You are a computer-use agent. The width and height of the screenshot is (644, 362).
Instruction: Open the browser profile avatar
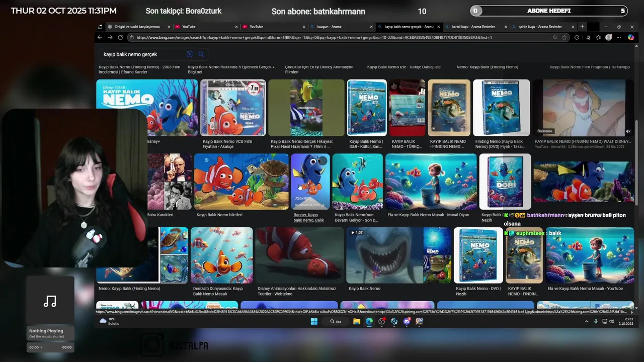coord(609,37)
